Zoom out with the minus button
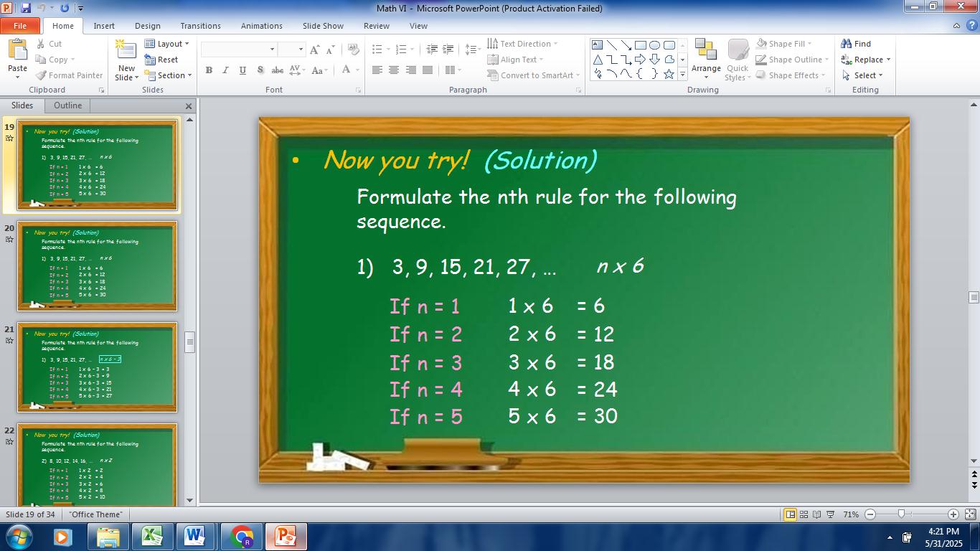Screen dimensions: 980x551 click(x=870, y=514)
